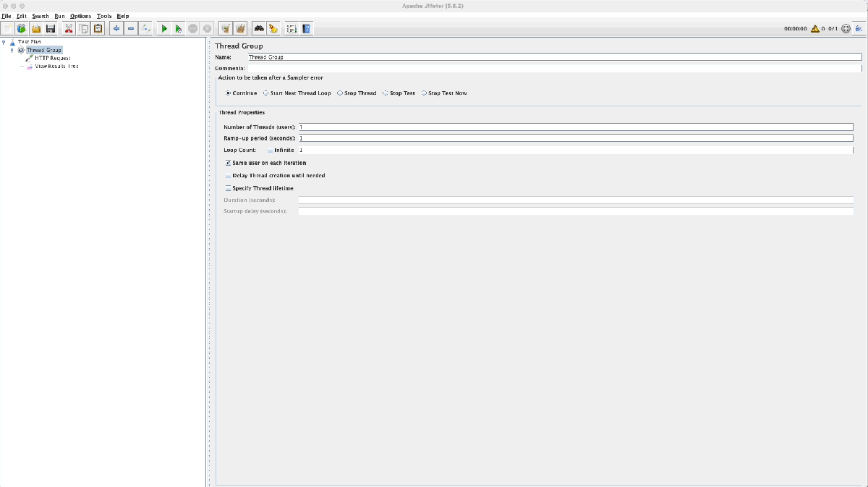Viewport: 868px width, 487px height.
Task: Click the Copy toolbar icon
Action: [x=84, y=28]
